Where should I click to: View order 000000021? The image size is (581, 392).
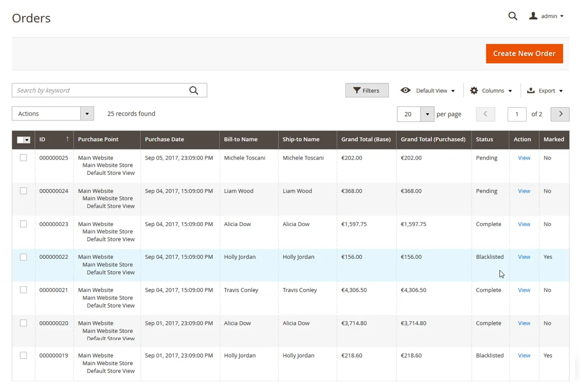[x=524, y=290]
